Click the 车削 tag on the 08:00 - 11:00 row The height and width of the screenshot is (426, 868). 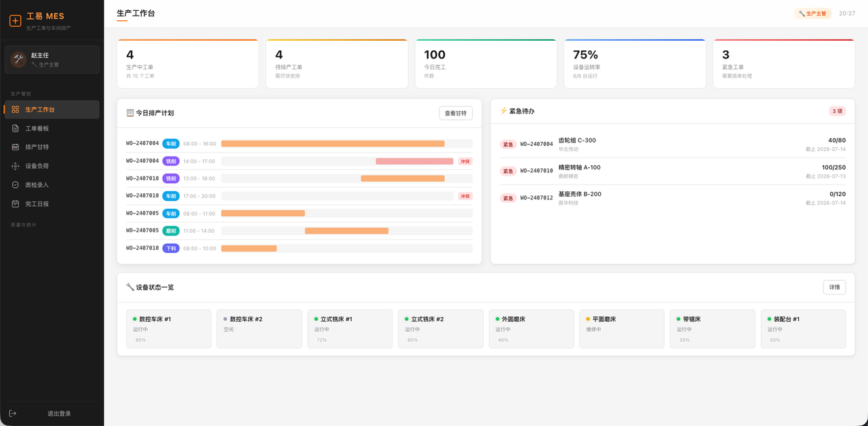click(x=171, y=214)
